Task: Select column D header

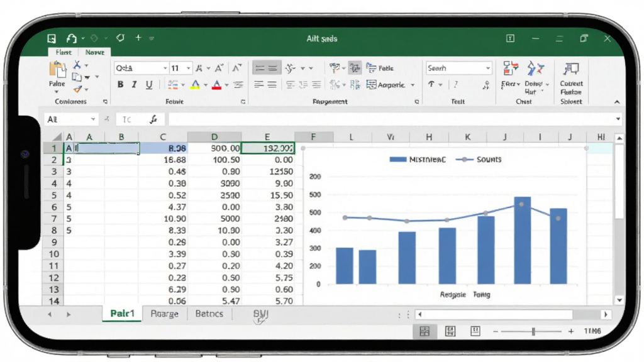Action: [214, 137]
